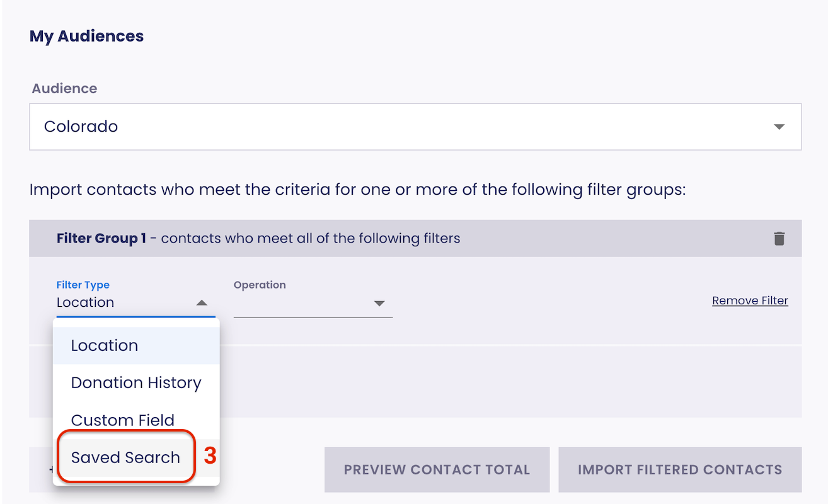Click the Audience field label
The image size is (828, 504).
pyautogui.click(x=65, y=88)
